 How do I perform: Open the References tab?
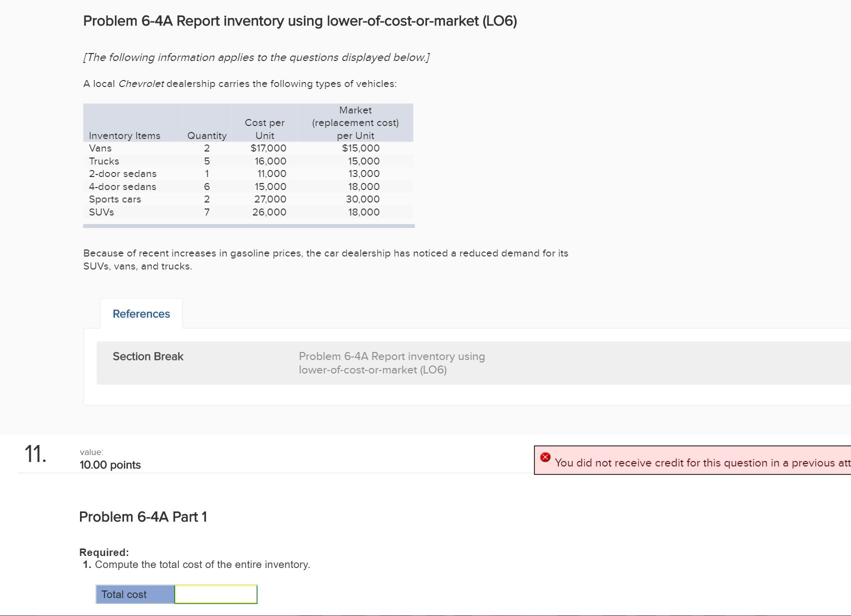pos(141,313)
